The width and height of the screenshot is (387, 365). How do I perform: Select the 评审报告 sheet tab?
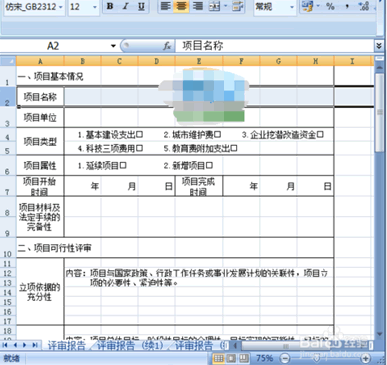(x=67, y=346)
